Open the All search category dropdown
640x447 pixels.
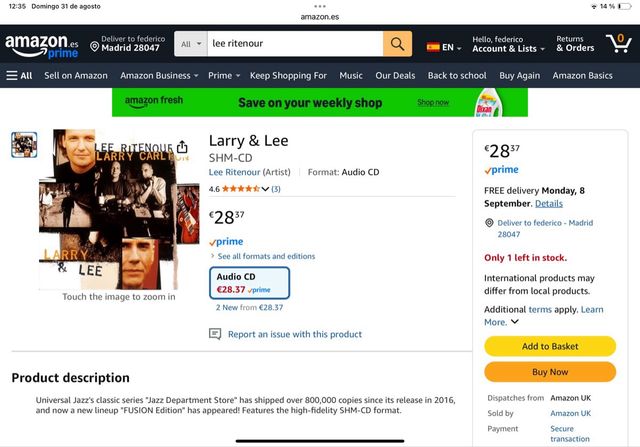click(x=188, y=44)
